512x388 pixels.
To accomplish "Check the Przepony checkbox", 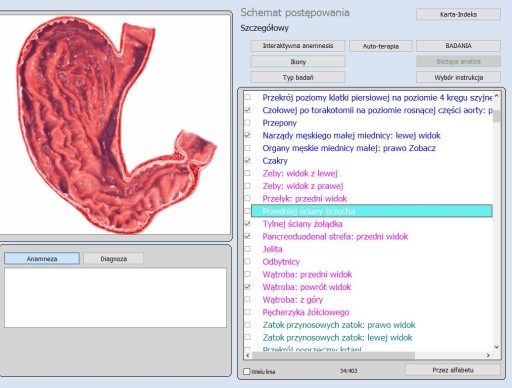I will pyautogui.click(x=248, y=123).
